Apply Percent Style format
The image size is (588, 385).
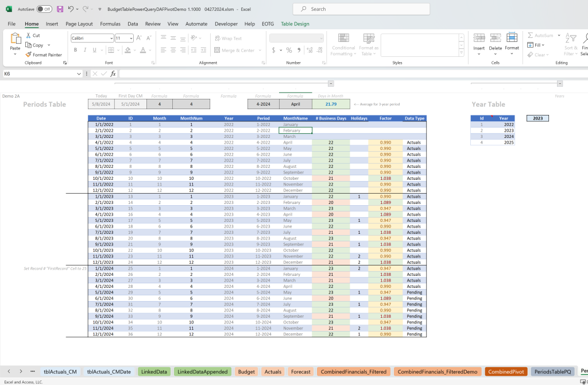click(x=289, y=50)
